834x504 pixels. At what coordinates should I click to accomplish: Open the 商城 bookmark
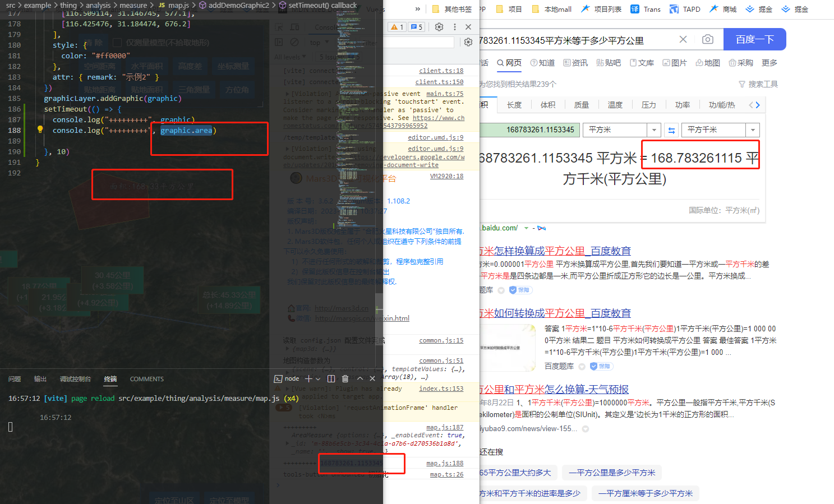tap(723, 9)
